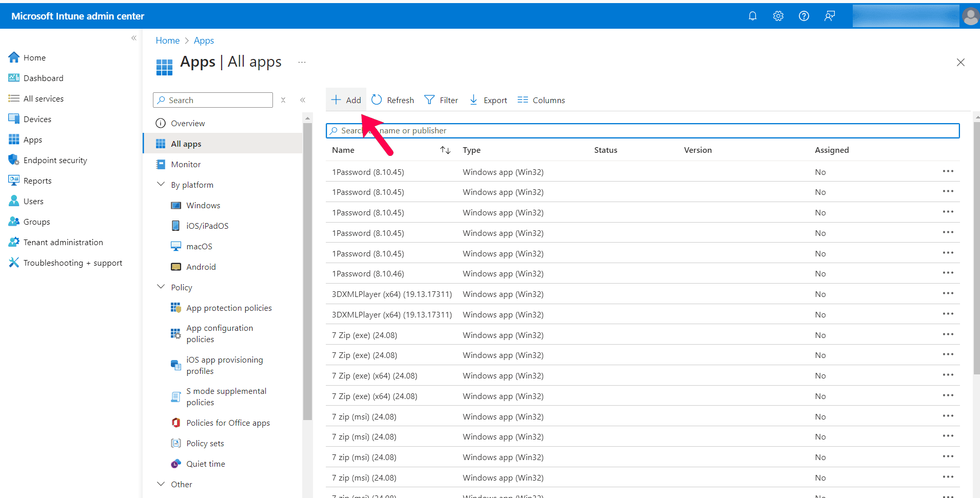
Task: Click the Refresh toolbar icon
Action: pos(377,100)
